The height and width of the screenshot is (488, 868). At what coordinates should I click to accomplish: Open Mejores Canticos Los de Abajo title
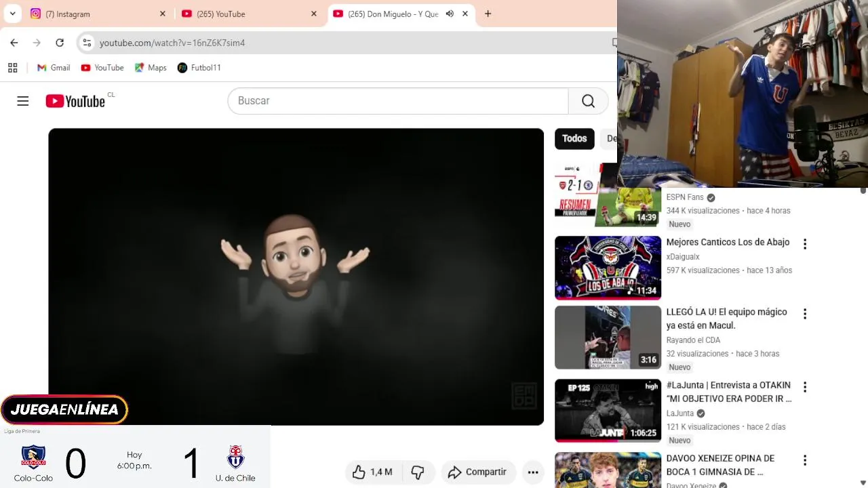pos(728,242)
